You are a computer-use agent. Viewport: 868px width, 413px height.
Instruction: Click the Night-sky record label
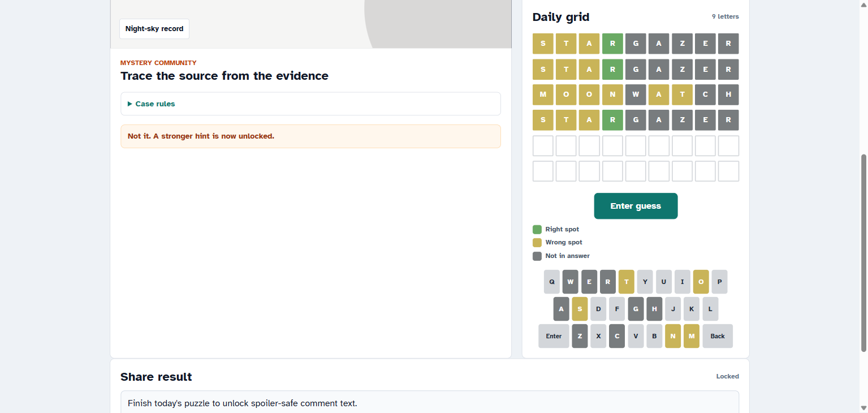pos(154,29)
